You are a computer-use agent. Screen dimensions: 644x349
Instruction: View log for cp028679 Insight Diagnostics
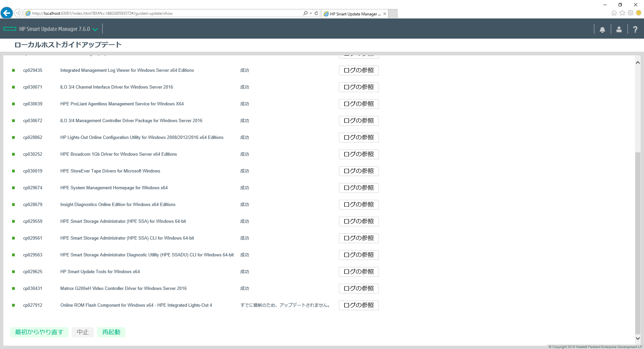click(x=359, y=205)
